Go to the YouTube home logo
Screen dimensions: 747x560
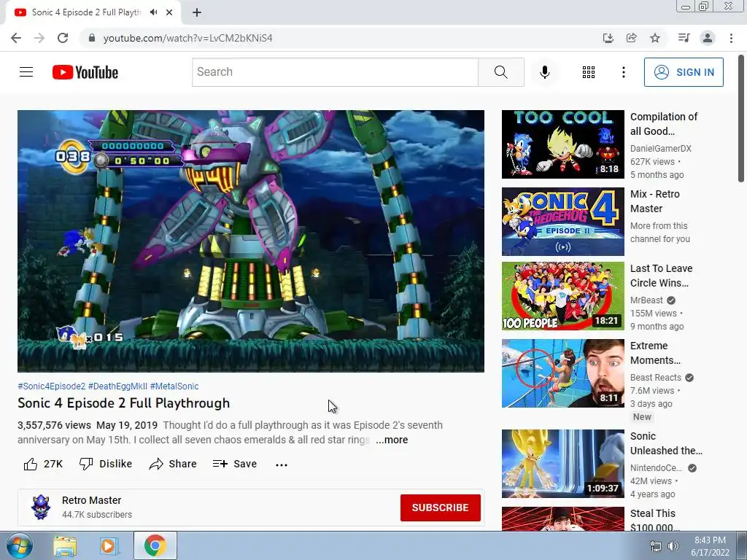pyautogui.click(x=85, y=72)
